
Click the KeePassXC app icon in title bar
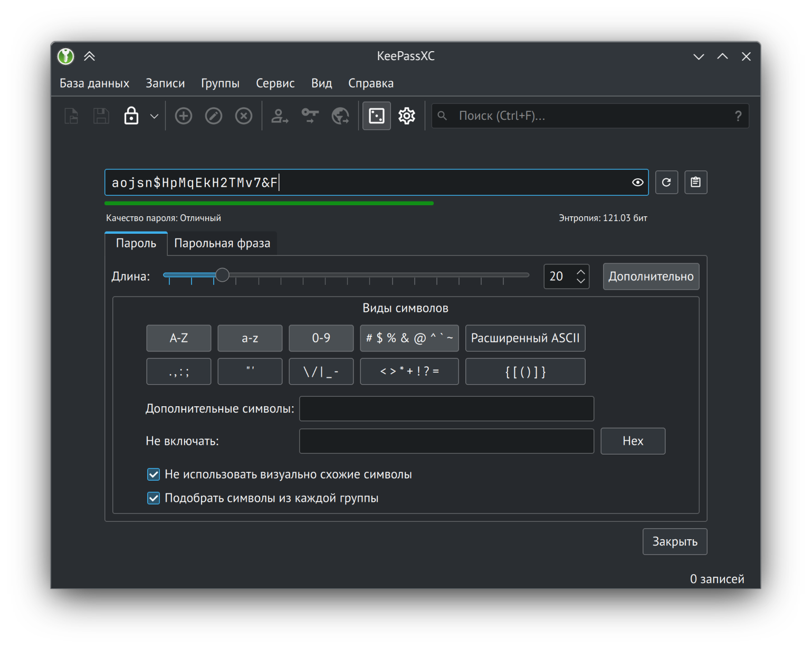(x=66, y=56)
